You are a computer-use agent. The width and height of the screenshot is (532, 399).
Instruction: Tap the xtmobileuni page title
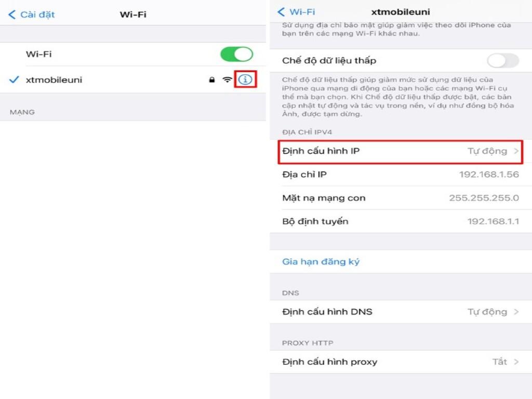pos(401,12)
